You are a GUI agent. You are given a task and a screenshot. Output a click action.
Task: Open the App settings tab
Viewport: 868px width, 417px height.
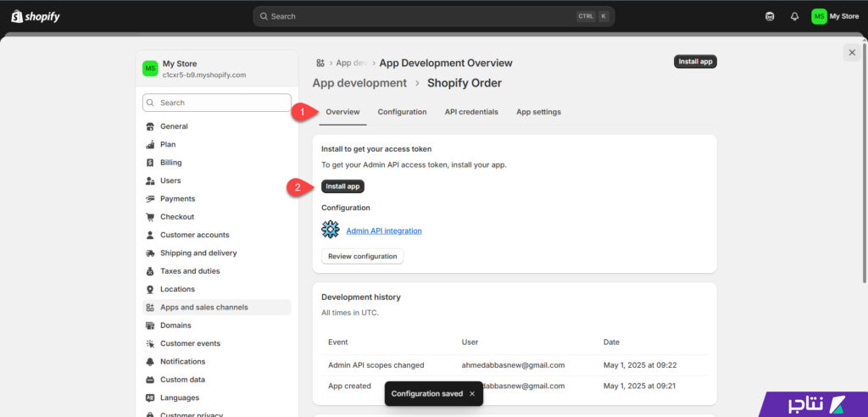[538, 112]
